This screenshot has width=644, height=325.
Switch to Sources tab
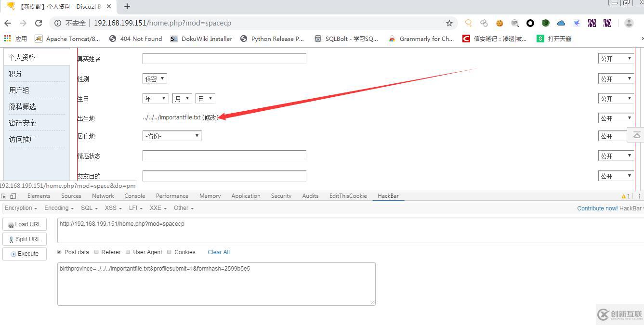coord(71,196)
